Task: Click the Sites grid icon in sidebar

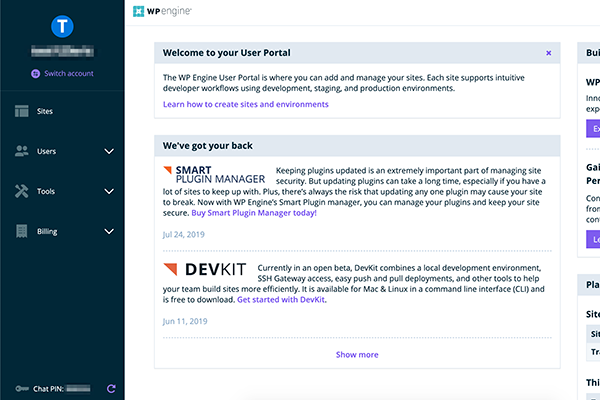Action: (22, 111)
